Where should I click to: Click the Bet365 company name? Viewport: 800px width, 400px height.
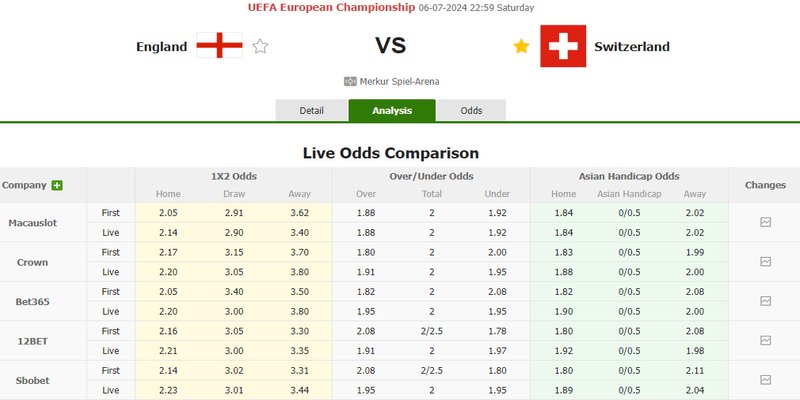(33, 302)
